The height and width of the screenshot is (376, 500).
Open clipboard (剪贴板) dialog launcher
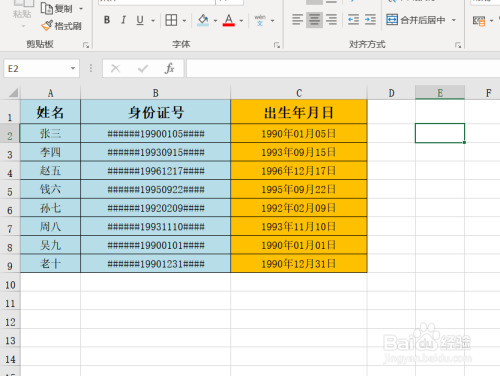pyautogui.click(x=86, y=45)
